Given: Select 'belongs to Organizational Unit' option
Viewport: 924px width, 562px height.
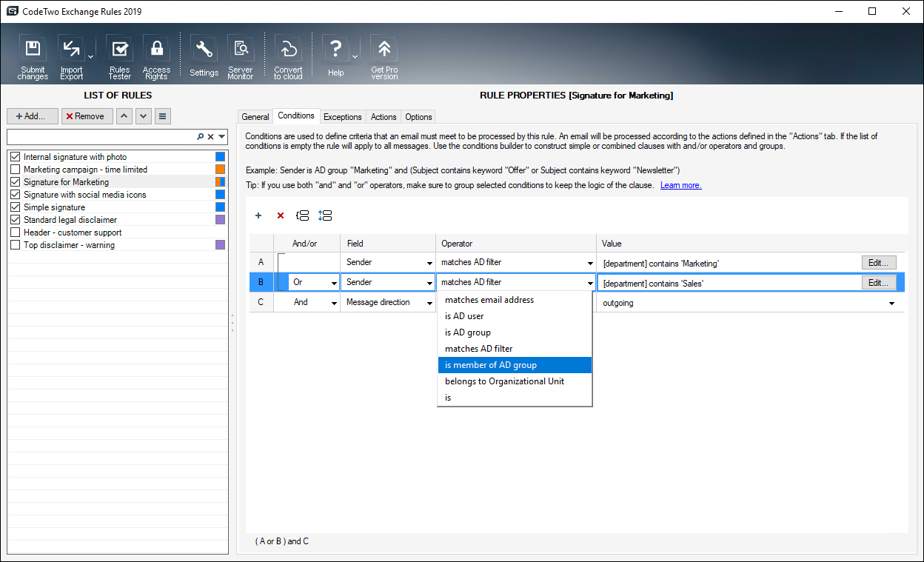Looking at the screenshot, I should tap(515, 381).
